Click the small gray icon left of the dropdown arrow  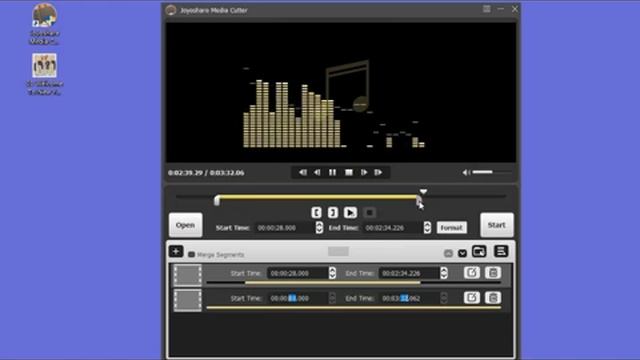pyautogui.click(x=448, y=253)
